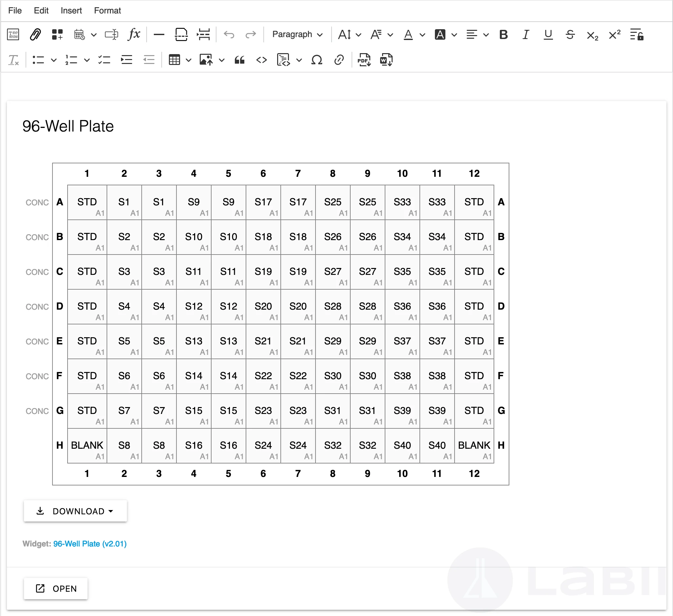Expand the insert table dropdown arrow

tap(189, 60)
